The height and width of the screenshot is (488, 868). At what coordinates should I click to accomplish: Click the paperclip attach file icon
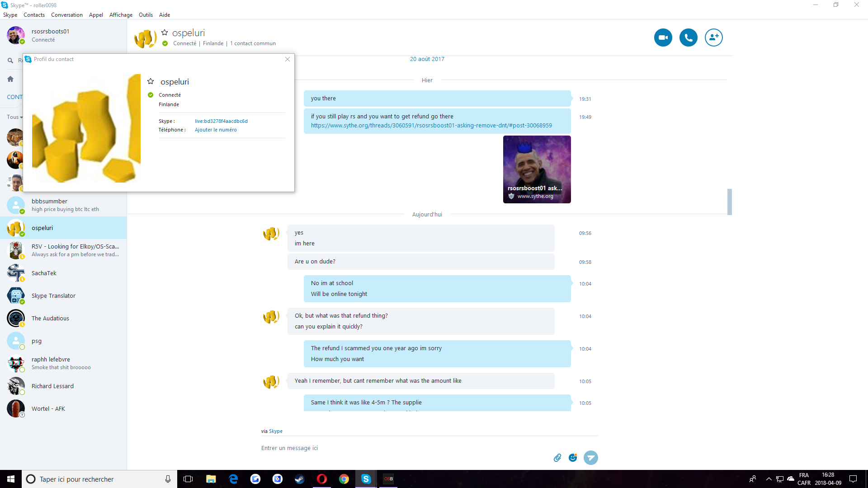tap(557, 458)
